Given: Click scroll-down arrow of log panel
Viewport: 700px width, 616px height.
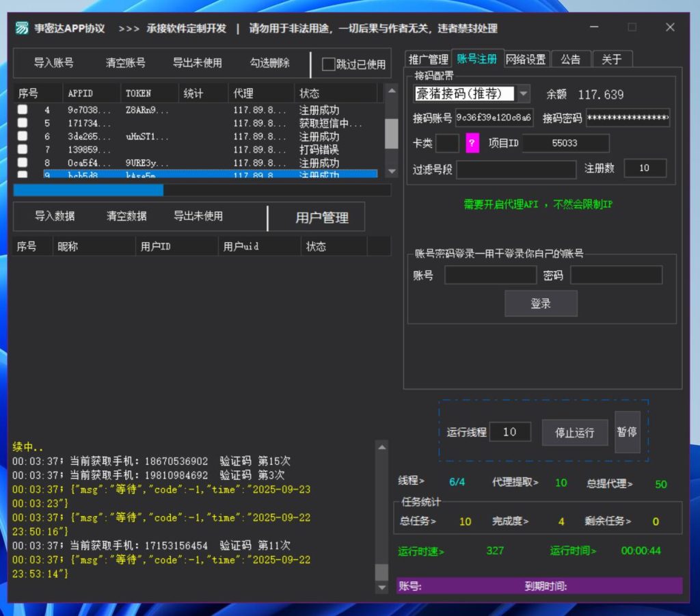Looking at the screenshot, I should (381, 588).
